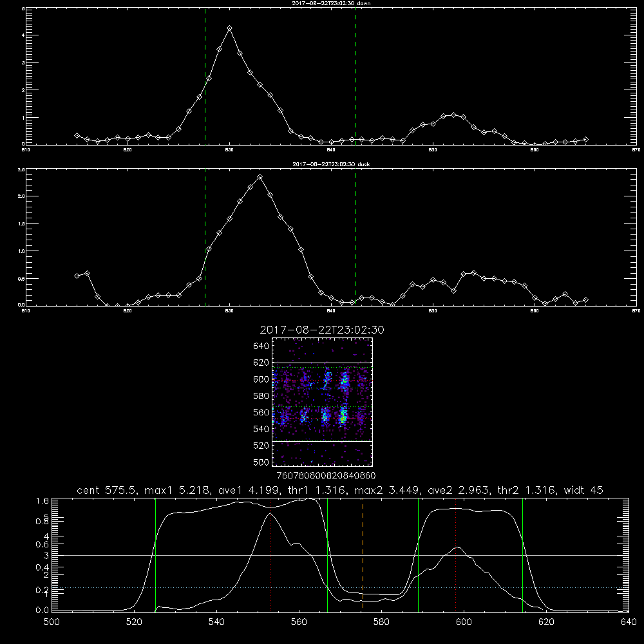Click the 500 label on spectral image y-axis
The width and height of the screenshot is (644, 644).
point(261,462)
